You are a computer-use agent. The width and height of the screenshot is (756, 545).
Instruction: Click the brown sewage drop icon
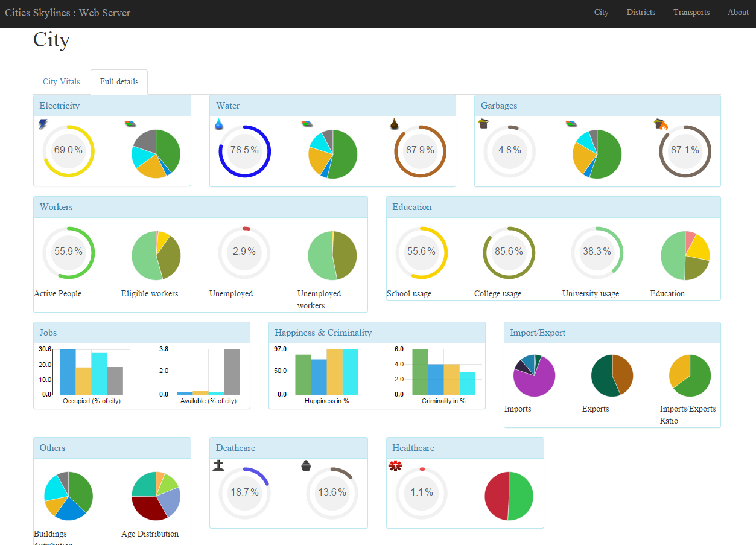(395, 124)
